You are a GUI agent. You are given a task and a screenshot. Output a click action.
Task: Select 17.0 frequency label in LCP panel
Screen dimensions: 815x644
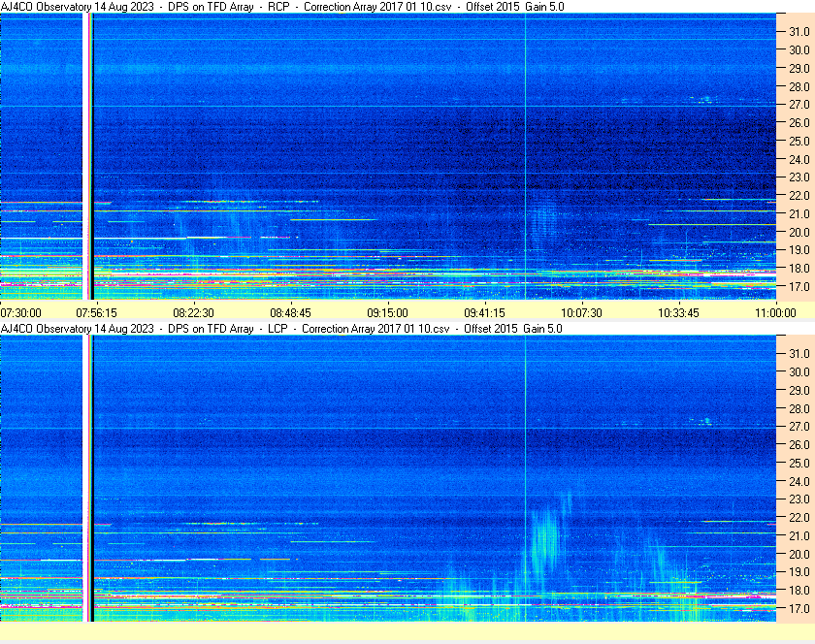(x=799, y=608)
